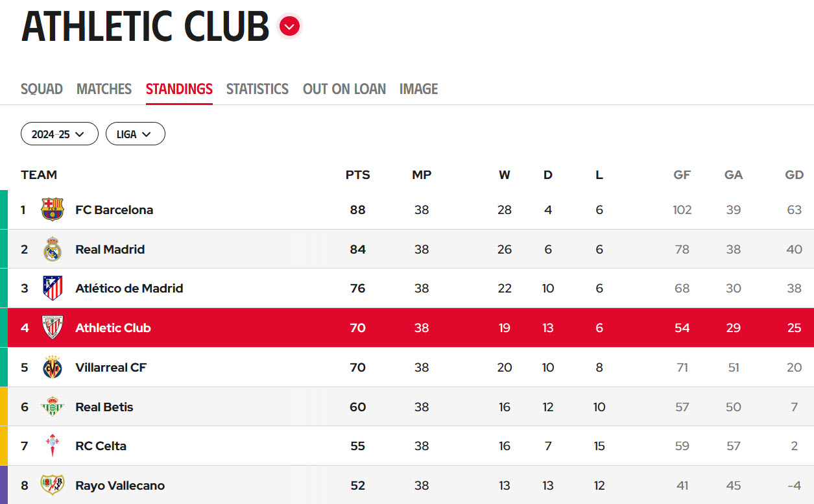Click the Real Madrid crest icon
814x504 pixels.
pos(53,249)
